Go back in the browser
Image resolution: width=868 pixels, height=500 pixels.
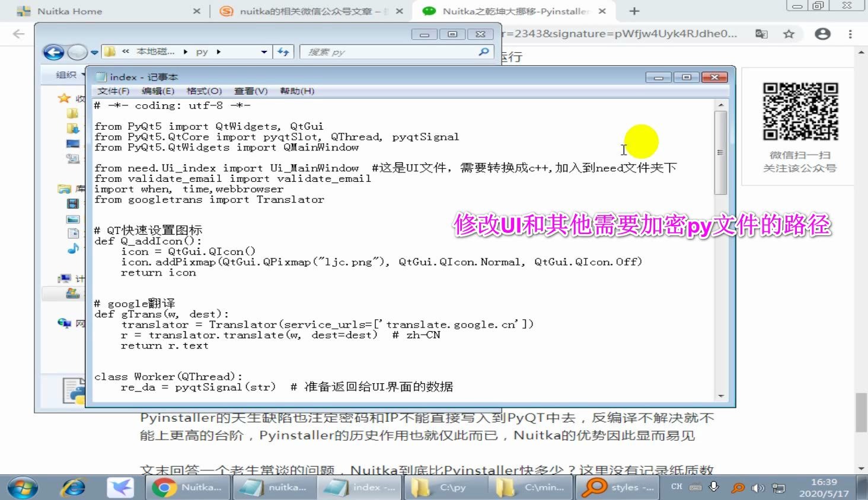[x=19, y=34]
